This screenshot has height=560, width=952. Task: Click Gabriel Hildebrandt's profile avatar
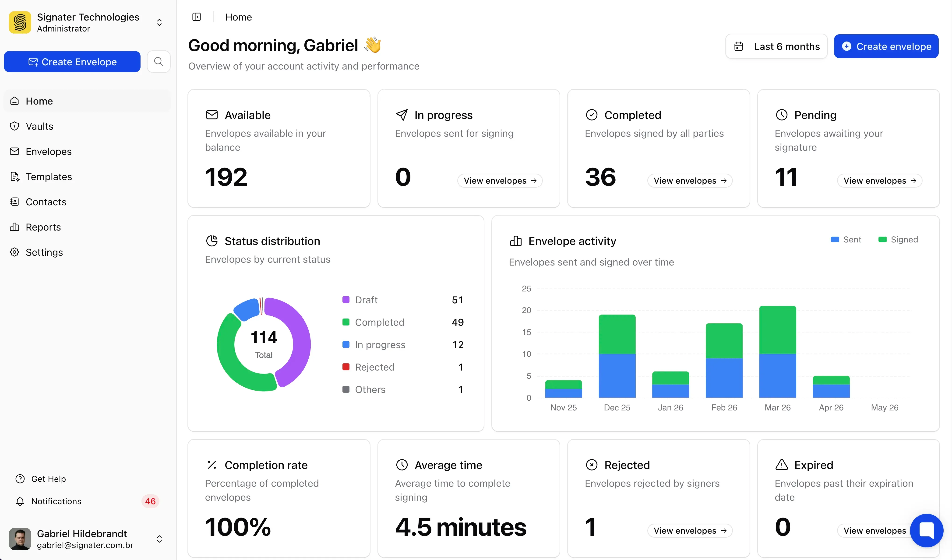click(x=20, y=539)
